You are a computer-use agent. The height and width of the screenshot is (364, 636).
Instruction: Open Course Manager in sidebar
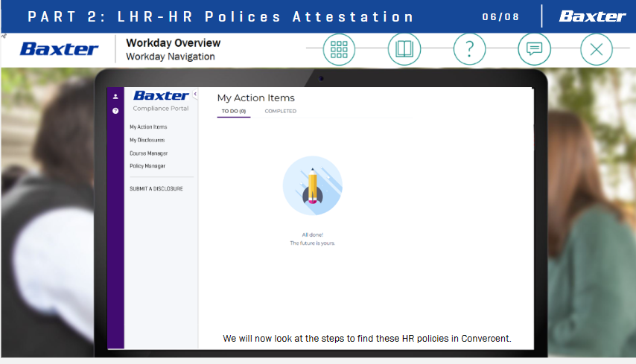(x=148, y=153)
